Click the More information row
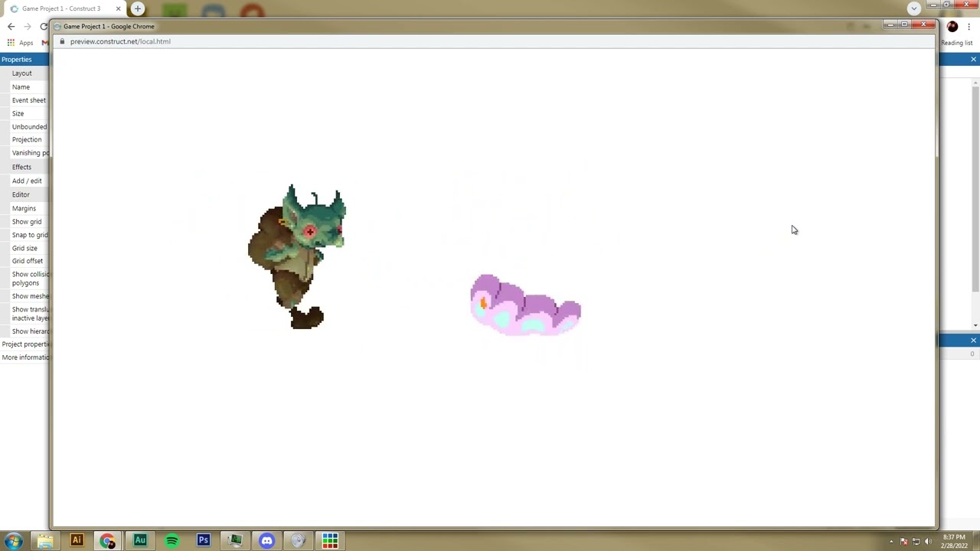Viewport: 980px width, 551px height. click(24, 357)
